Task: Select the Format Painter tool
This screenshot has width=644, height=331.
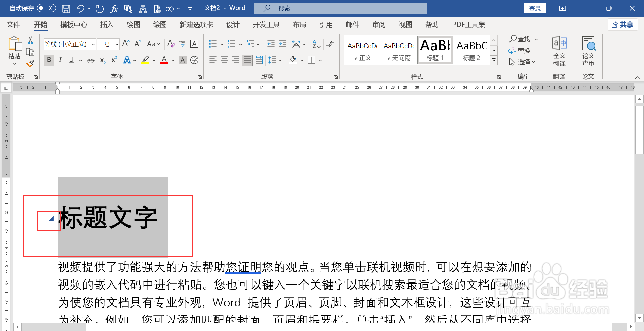Action: click(30, 63)
